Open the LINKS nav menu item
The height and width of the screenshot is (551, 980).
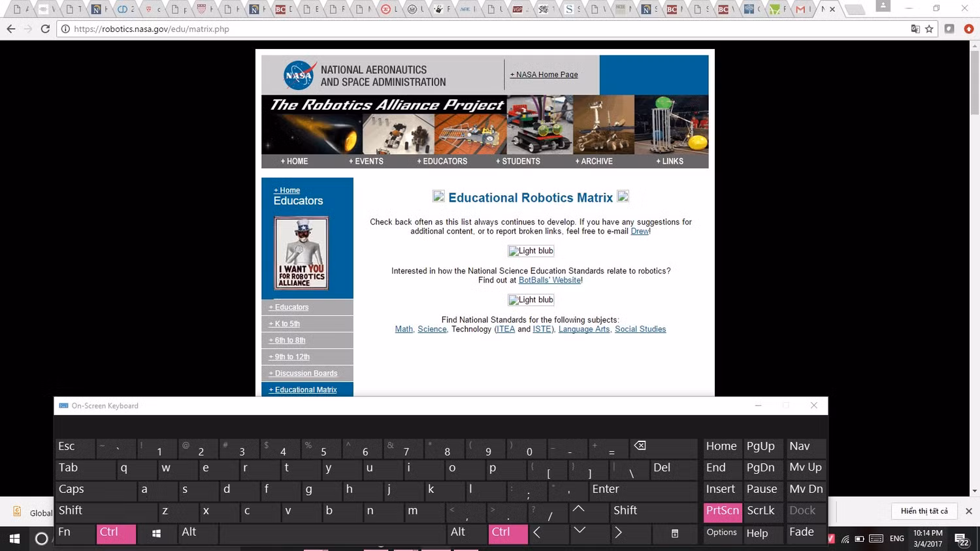click(670, 161)
